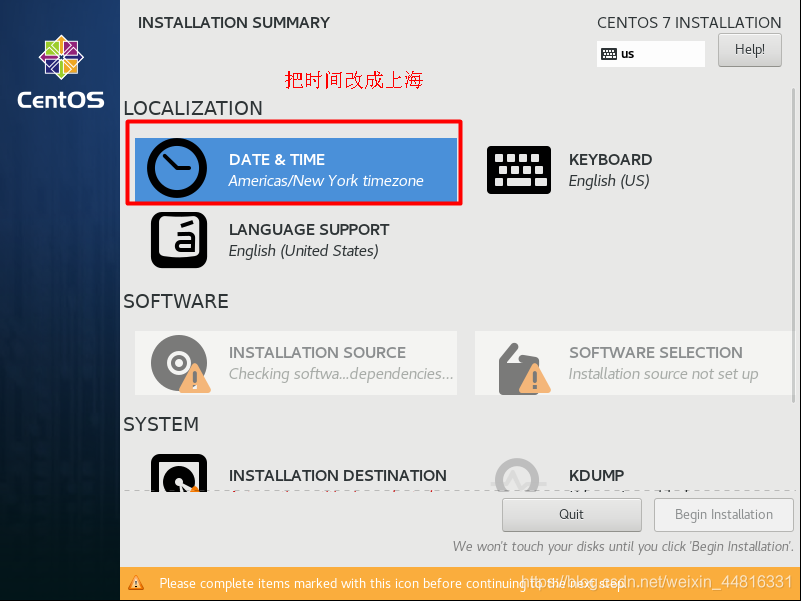Click 'English (United States)' text
Viewport: 801px width, 601px height.
[x=303, y=251]
